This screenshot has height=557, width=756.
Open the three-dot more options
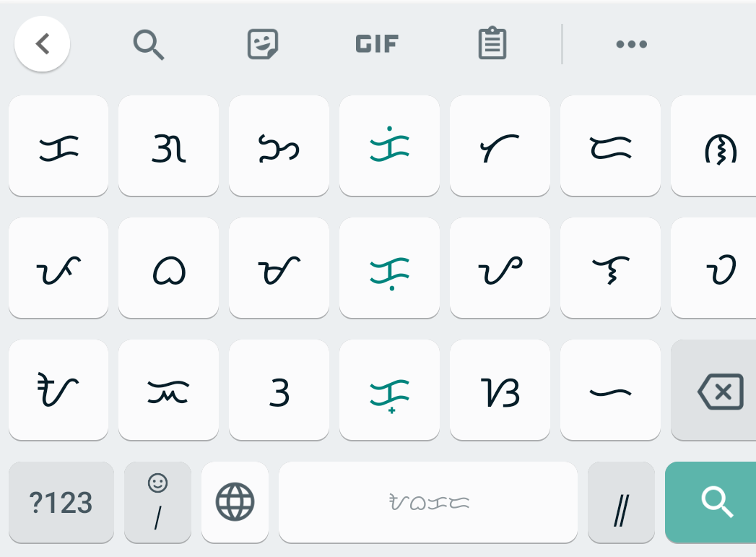click(632, 44)
